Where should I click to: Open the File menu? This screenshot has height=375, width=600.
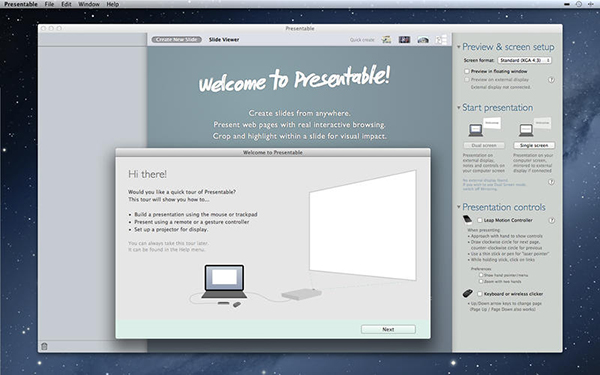coord(49,4)
